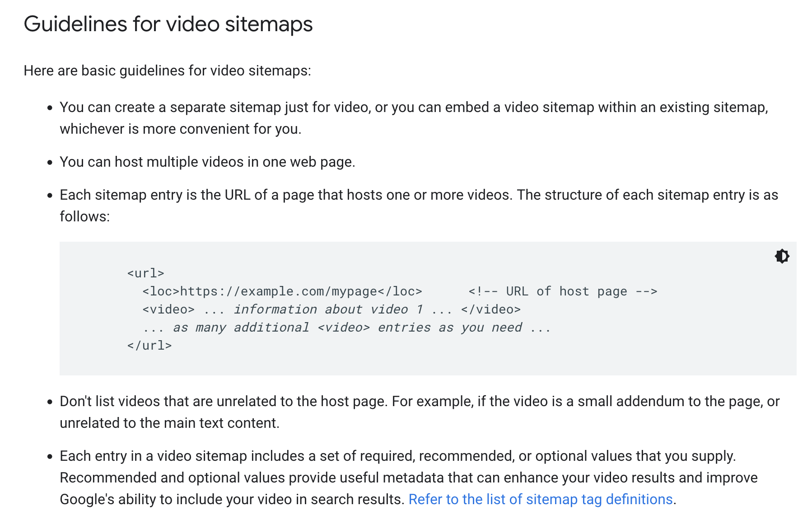
Task: Click the "as many additional video entries" line
Action: (346, 328)
